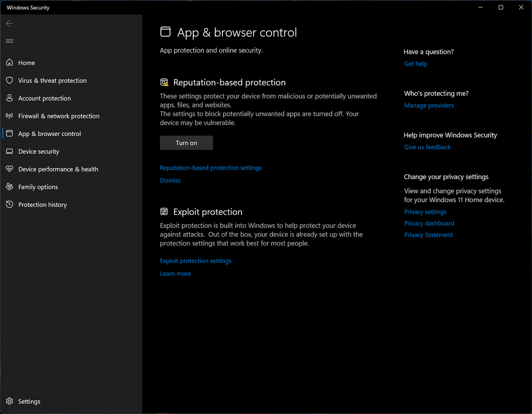This screenshot has height=414, width=532.
Task: Click the Reputation-based protection warning icon
Action: pyautogui.click(x=164, y=82)
